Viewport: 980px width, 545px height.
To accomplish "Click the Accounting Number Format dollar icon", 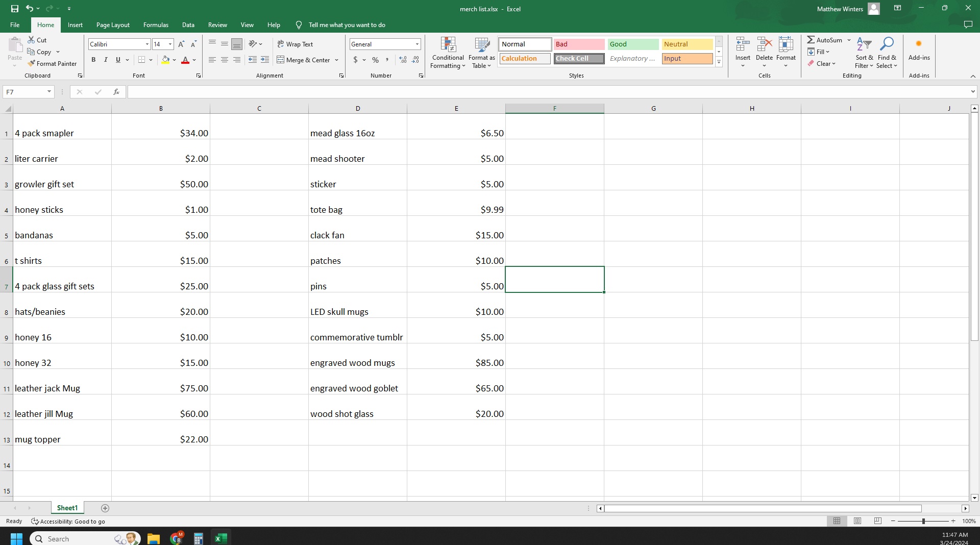I will [355, 60].
